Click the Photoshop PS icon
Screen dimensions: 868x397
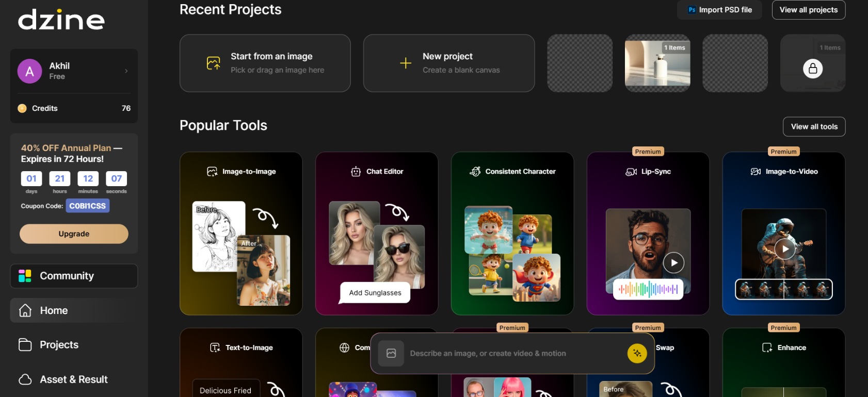692,10
